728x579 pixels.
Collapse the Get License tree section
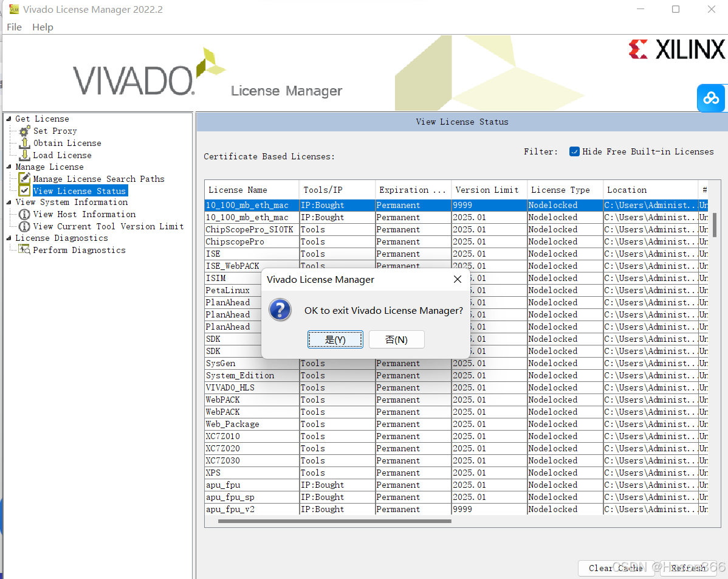click(9, 119)
